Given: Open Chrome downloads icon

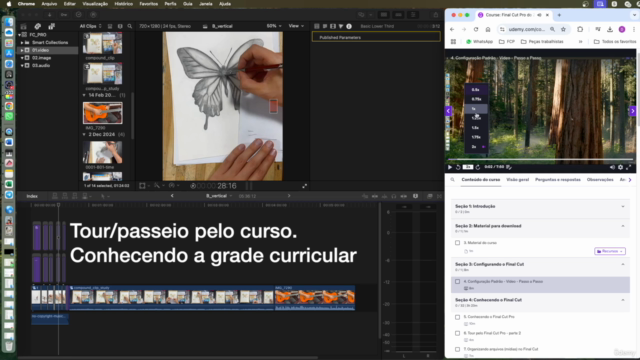Looking at the screenshot, I should click(610, 29).
